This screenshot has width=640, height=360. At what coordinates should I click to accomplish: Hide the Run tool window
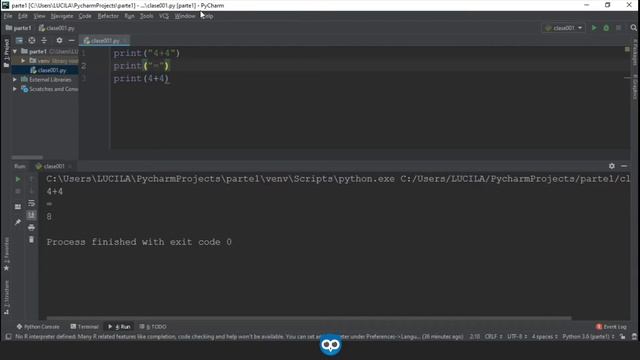(x=624, y=166)
